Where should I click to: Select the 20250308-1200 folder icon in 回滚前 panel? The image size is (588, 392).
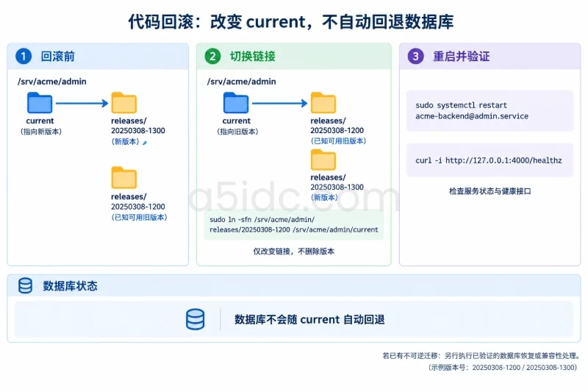click(x=124, y=177)
